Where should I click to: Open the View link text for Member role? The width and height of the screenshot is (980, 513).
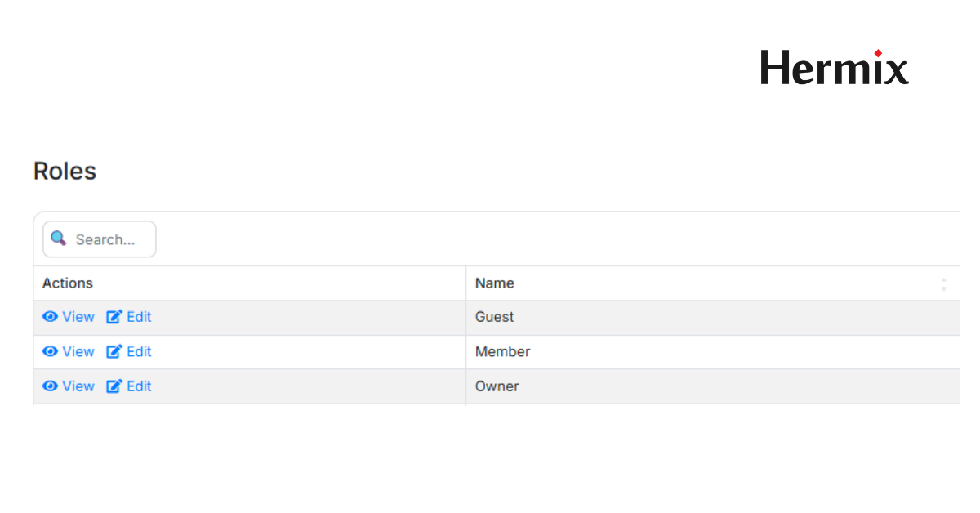tap(78, 351)
